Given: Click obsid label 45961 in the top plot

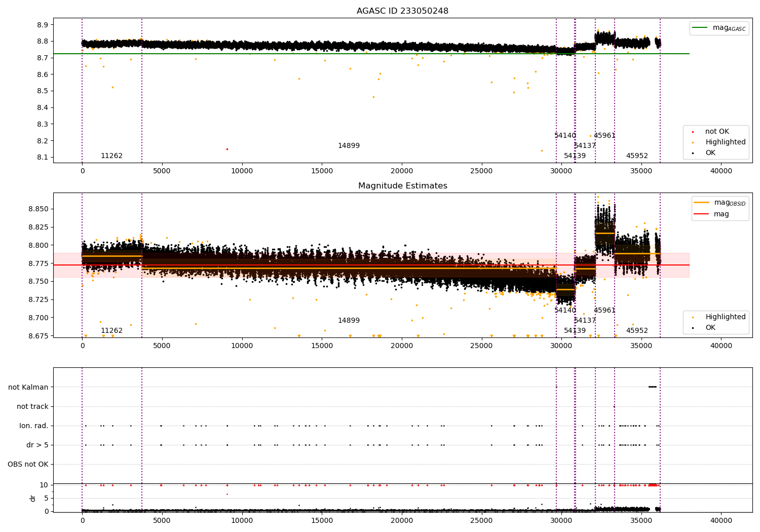Looking at the screenshot, I should [x=604, y=135].
